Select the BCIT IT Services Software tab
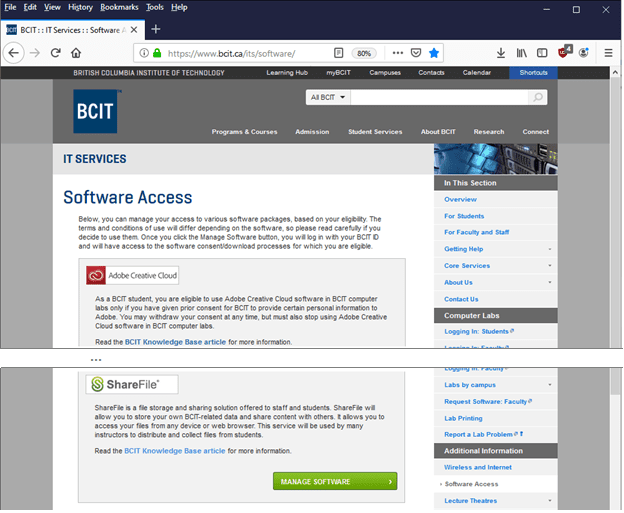624x513 pixels. [x=73, y=30]
